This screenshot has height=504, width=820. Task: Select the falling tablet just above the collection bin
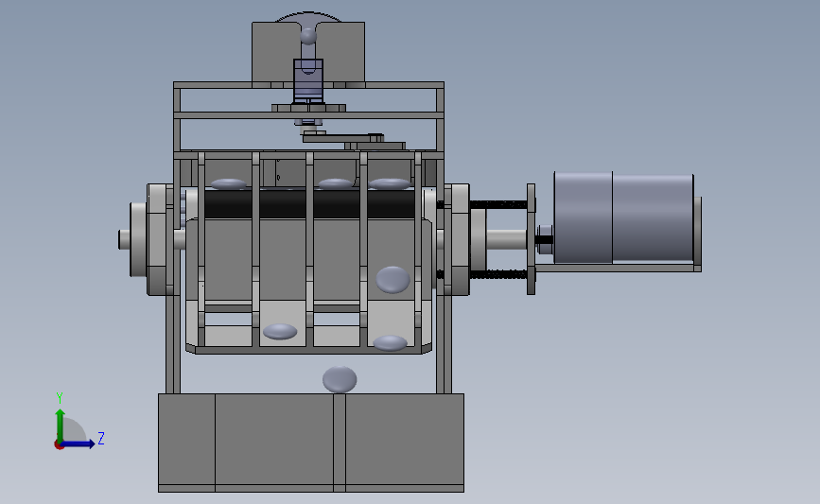pos(340,379)
